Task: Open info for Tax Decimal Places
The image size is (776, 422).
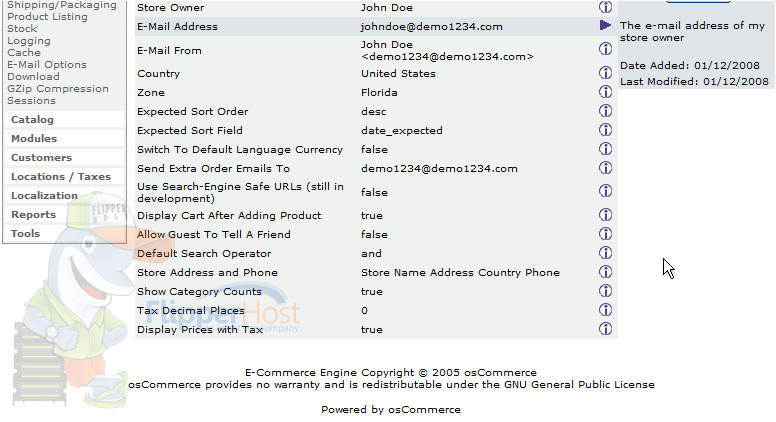Action: click(605, 310)
